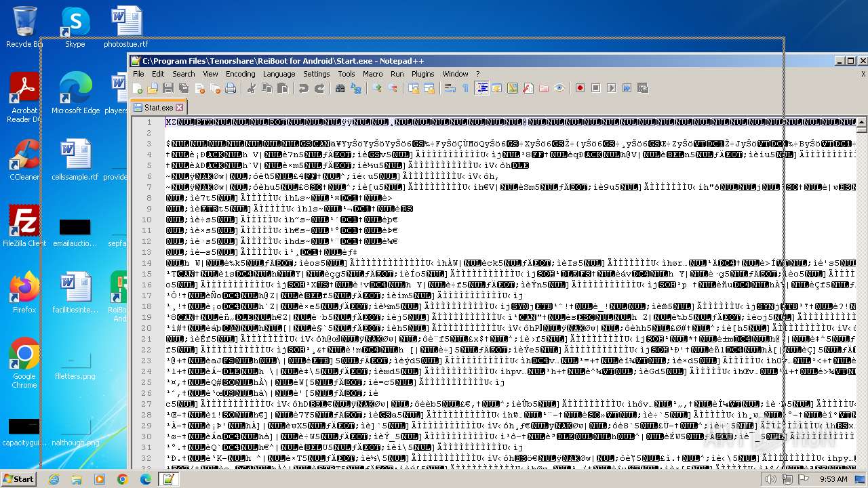
Task: Select the Microsoft Edge desktop shortcut
Action: [75, 93]
